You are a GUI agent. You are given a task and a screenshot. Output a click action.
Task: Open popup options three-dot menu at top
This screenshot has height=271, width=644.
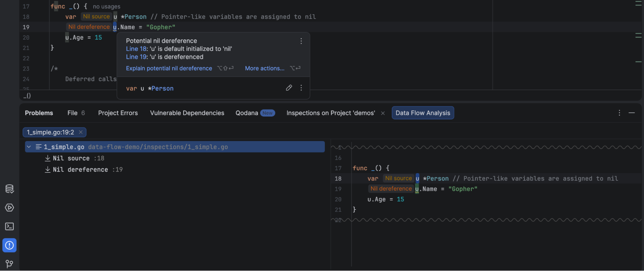point(301,41)
